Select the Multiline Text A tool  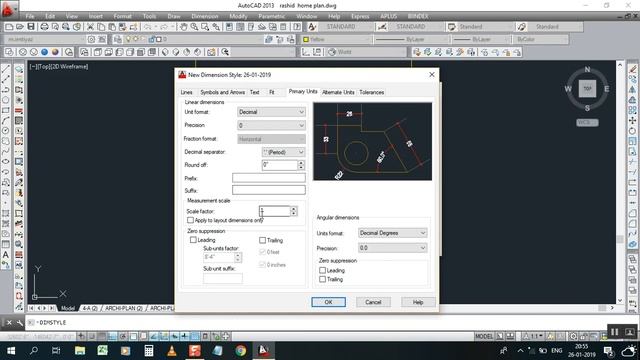tap(6, 255)
